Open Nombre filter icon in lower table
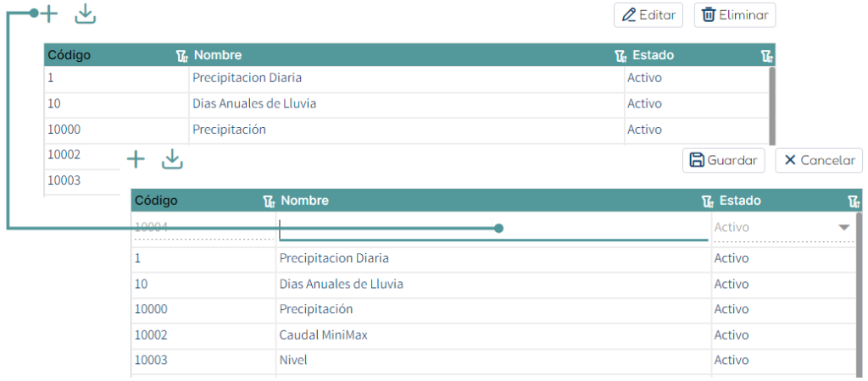The height and width of the screenshot is (381, 868). (708, 202)
